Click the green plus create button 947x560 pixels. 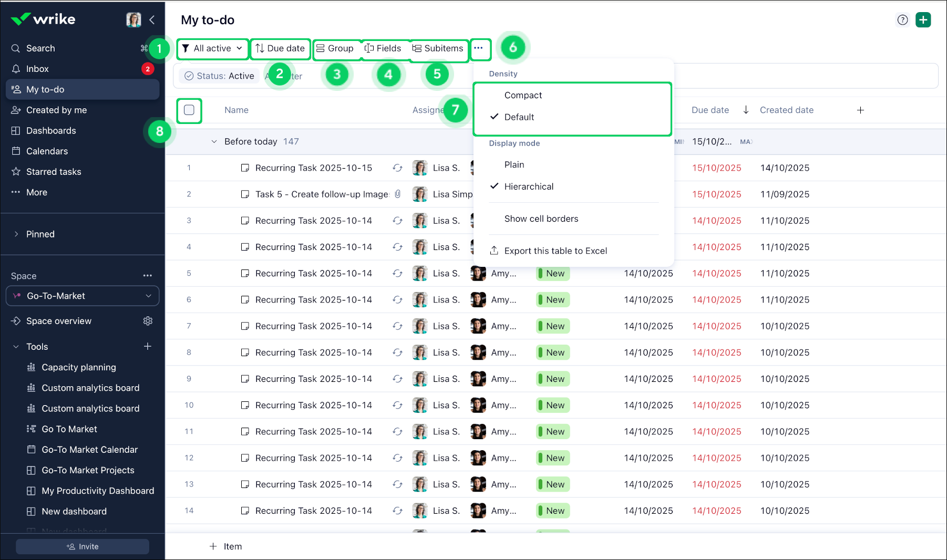coord(923,20)
